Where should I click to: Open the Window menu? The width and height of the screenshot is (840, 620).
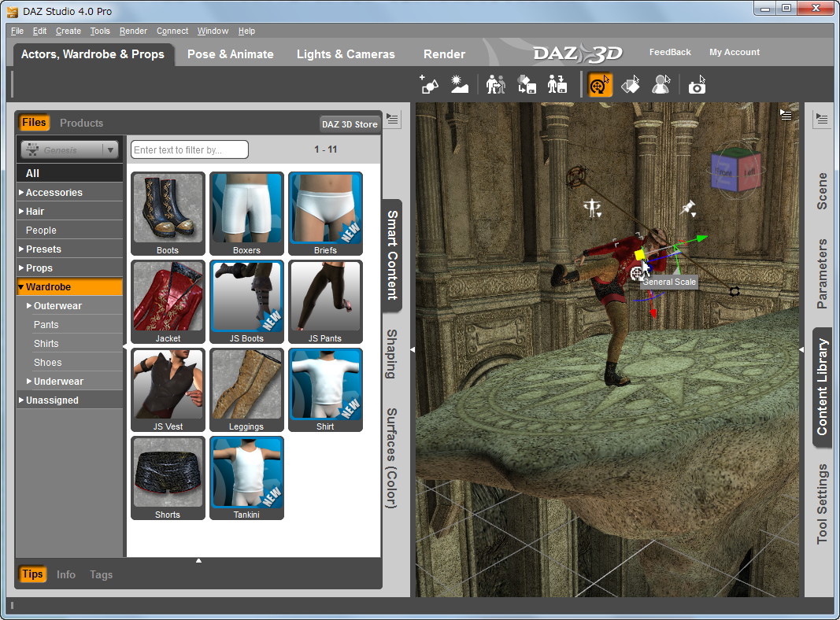[213, 31]
